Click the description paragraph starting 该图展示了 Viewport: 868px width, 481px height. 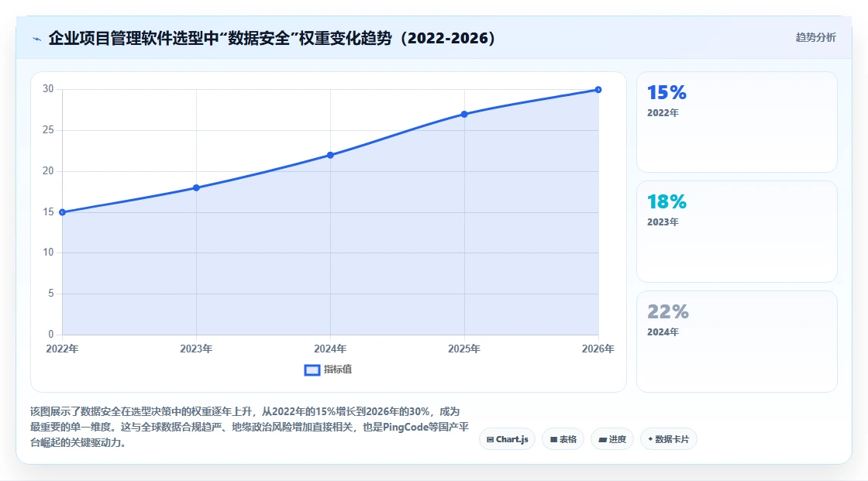250,427
